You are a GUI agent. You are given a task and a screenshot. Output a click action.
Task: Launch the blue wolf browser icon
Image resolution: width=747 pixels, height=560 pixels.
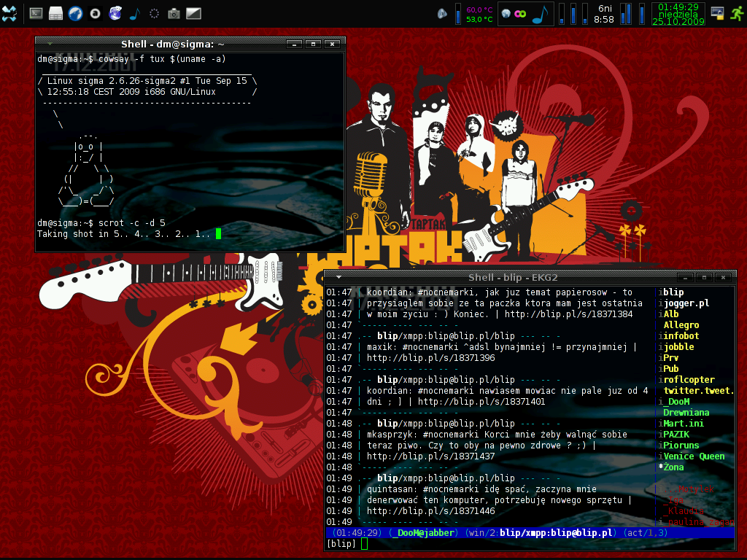point(75,13)
